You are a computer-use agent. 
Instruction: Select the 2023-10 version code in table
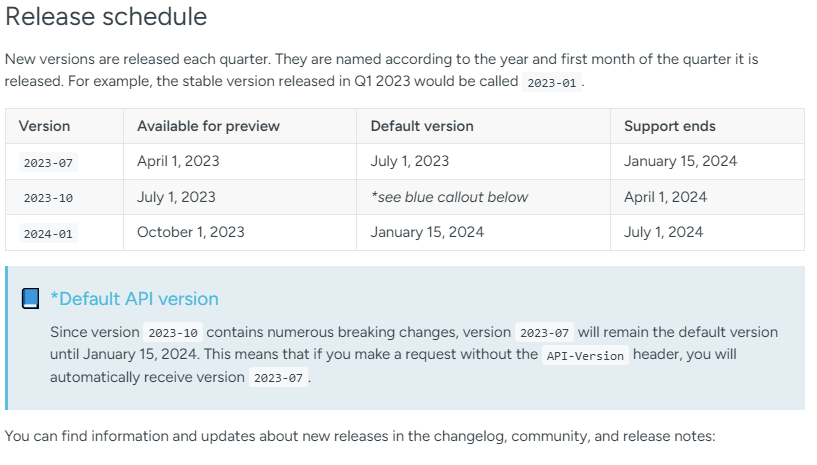[48, 198]
